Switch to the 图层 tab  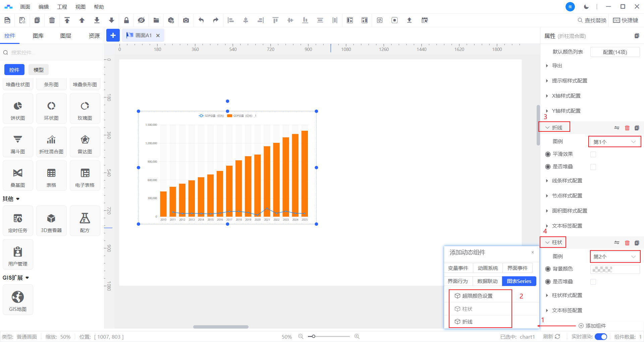[x=66, y=36]
